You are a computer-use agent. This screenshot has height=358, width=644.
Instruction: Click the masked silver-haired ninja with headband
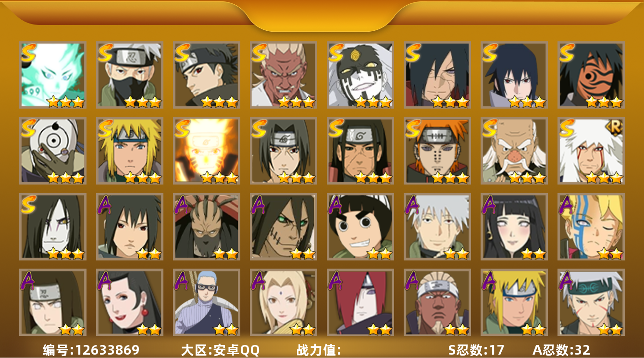click(130, 74)
